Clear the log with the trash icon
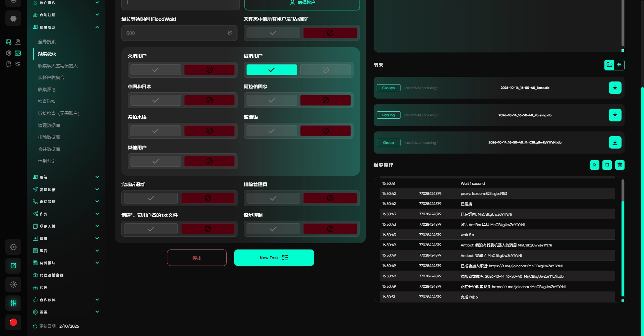This screenshot has height=336, width=644. 620,165
